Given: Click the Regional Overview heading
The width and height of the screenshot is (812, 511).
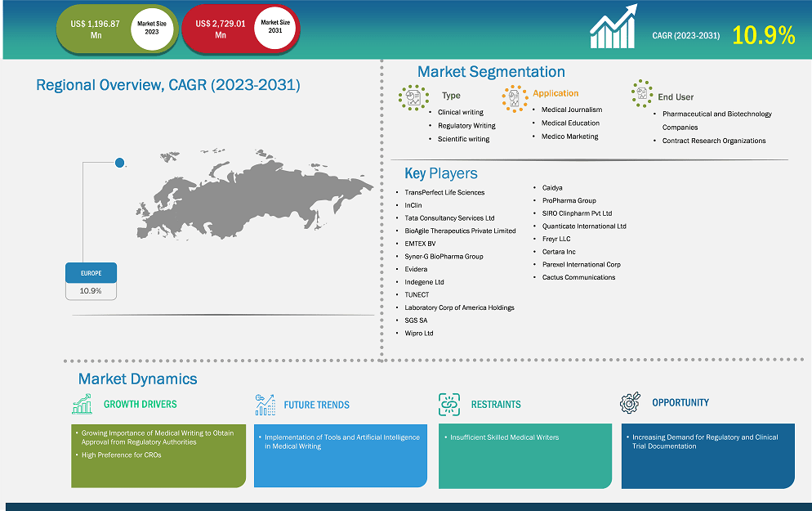Looking at the screenshot, I should (x=168, y=85).
